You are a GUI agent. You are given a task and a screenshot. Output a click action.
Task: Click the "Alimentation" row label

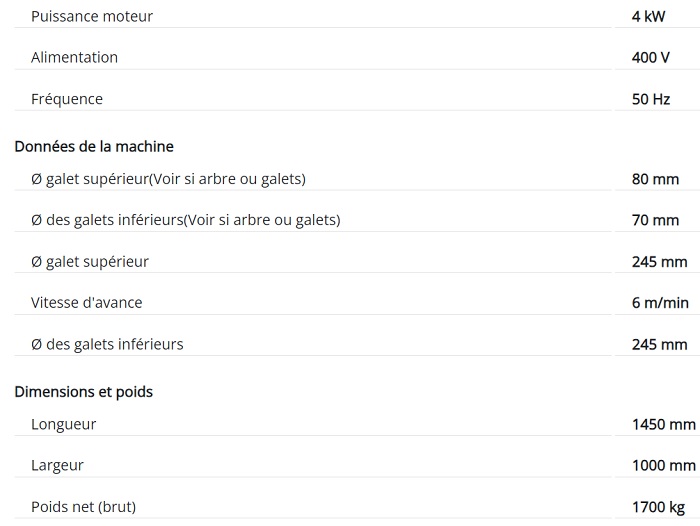74,57
